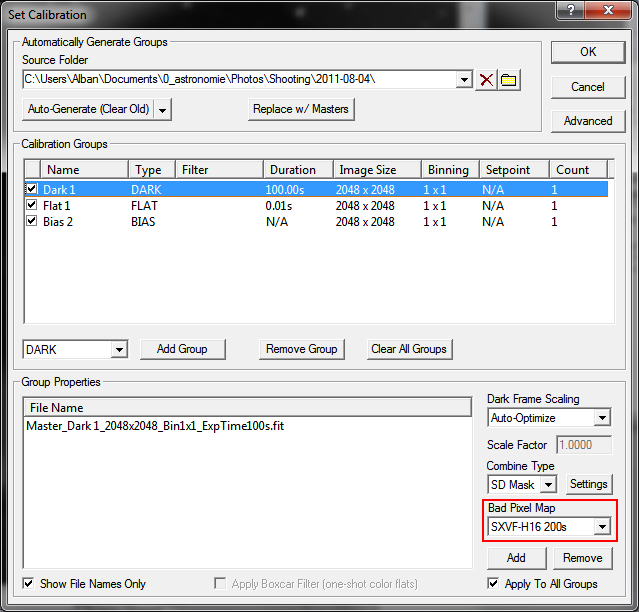Sort by the Duration column header
The height and width of the screenshot is (612, 639).
pos(298,170)
